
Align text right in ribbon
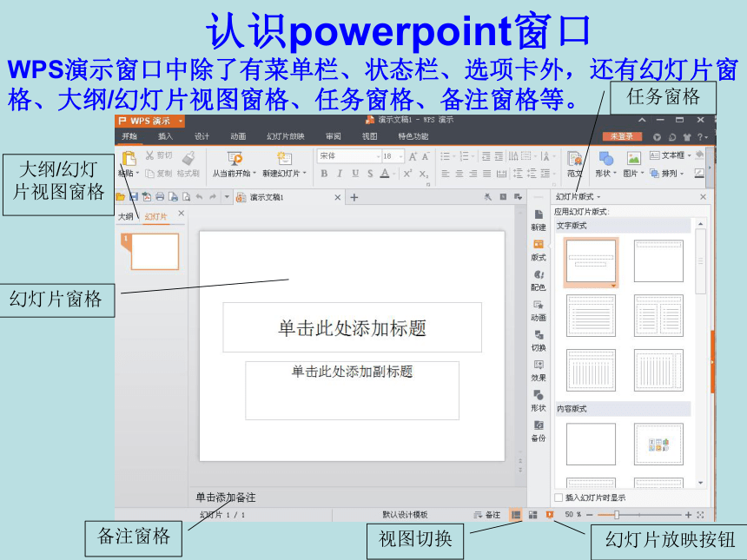tap(473, 174)
